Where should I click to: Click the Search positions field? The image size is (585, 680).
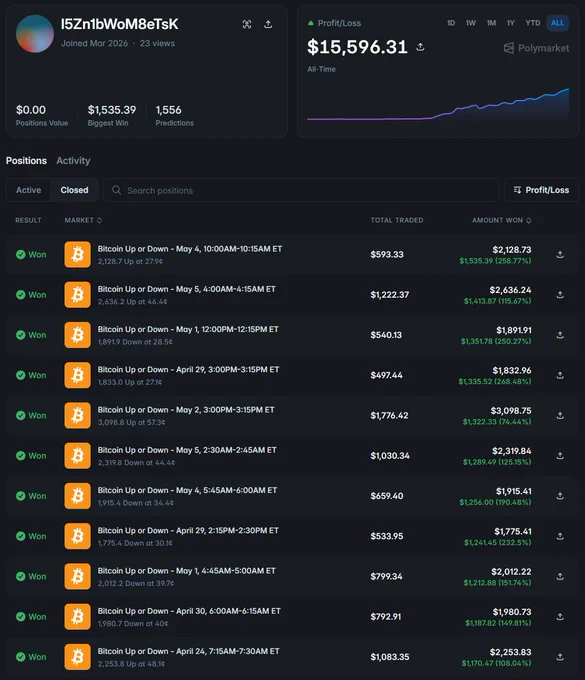tap(301, 190)
